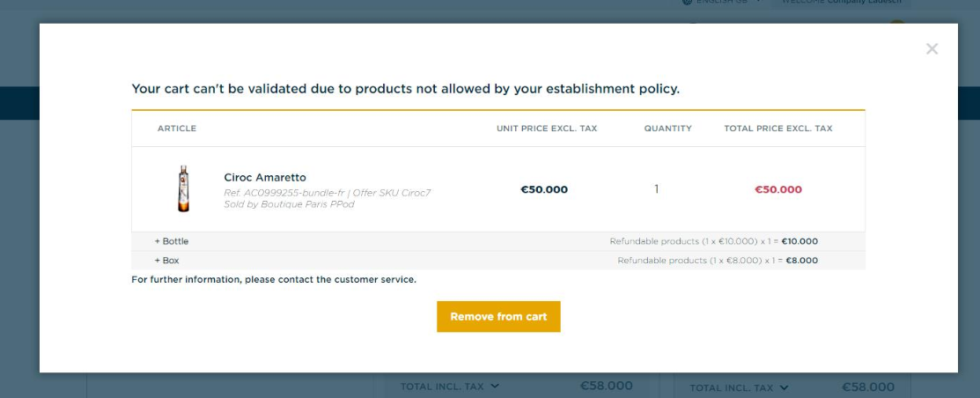This screenshot has width=980, height=398.
Task: Open the Ciroc Amaretto product name
Action: click(x=265, y=178)
